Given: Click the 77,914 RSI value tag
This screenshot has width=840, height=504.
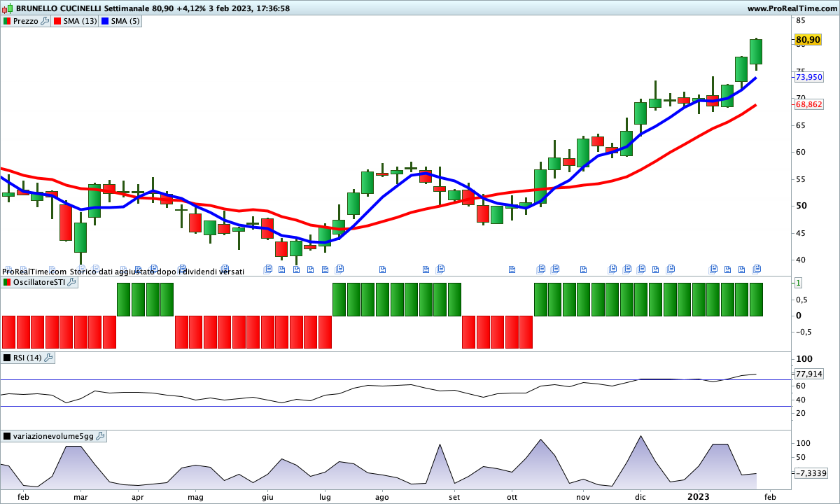Looking at the screenshot, I should click(809, 374).
